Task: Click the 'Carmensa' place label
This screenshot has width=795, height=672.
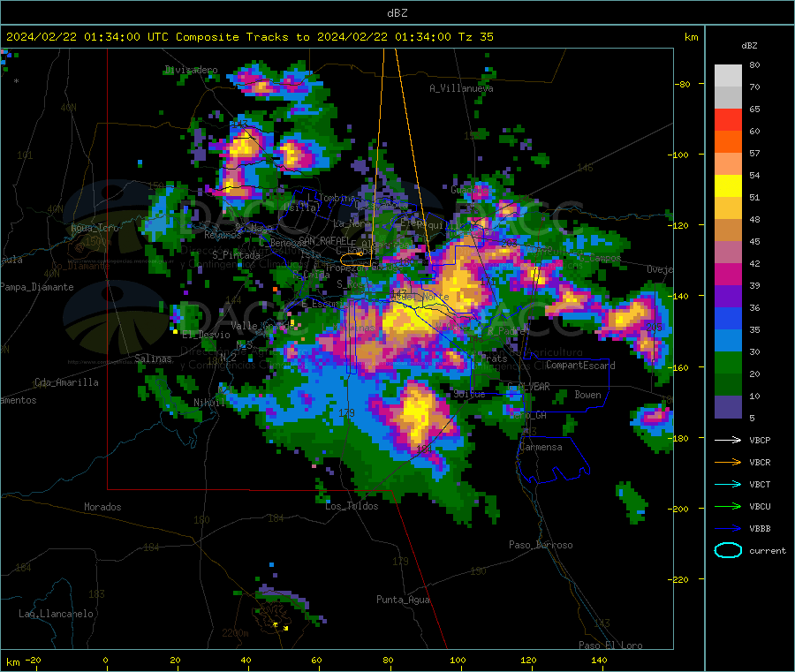Action: 541,447
